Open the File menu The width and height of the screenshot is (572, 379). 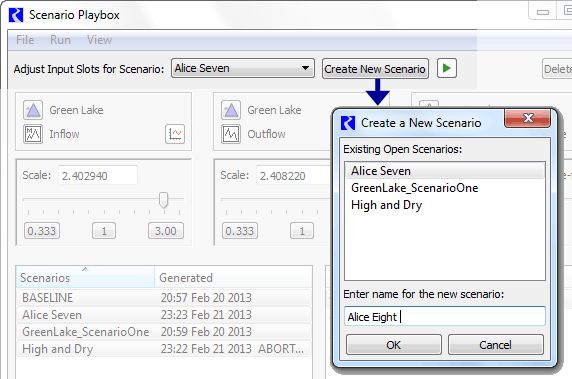[25, 40]
